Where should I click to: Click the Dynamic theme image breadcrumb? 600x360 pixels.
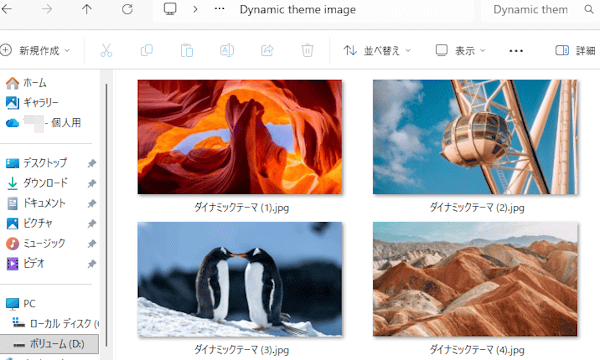click(298, 10)
